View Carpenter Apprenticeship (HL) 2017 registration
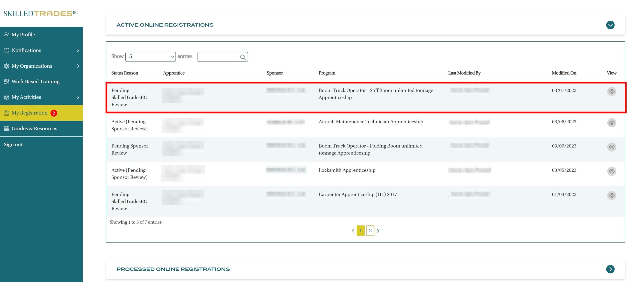Image resolution: width=644 pixels, height=282 pixels. [x=612, y=195]
